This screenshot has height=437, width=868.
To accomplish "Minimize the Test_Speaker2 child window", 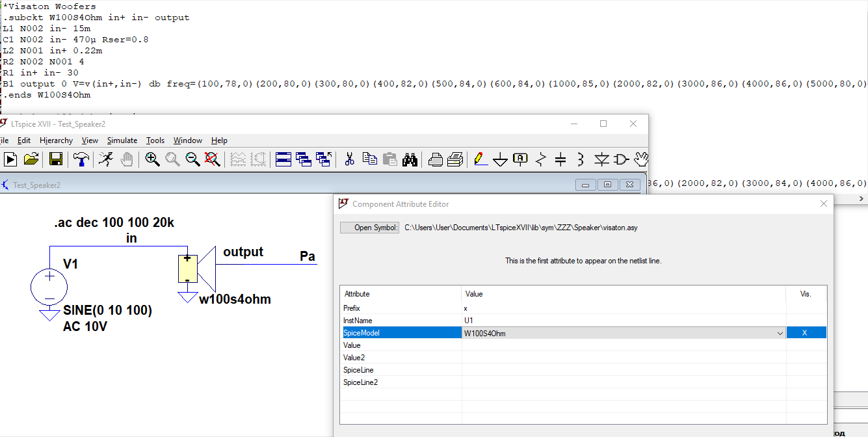I will click(586, 185).
